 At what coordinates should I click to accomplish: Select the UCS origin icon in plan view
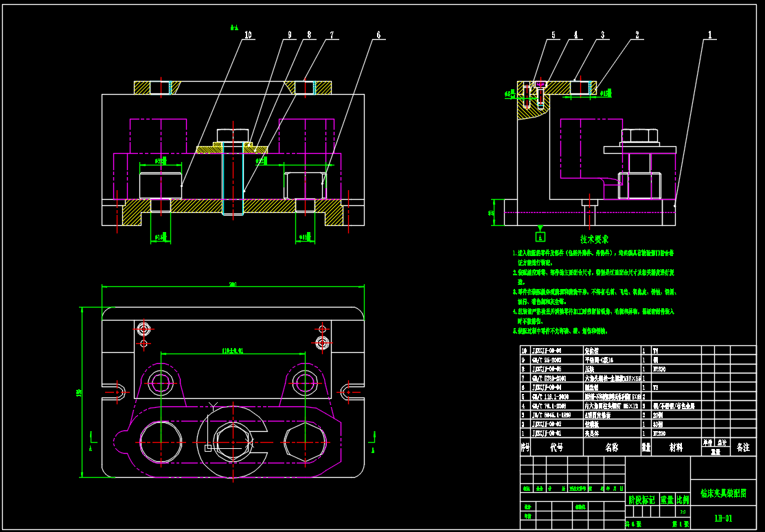click(x=207, y=447)
